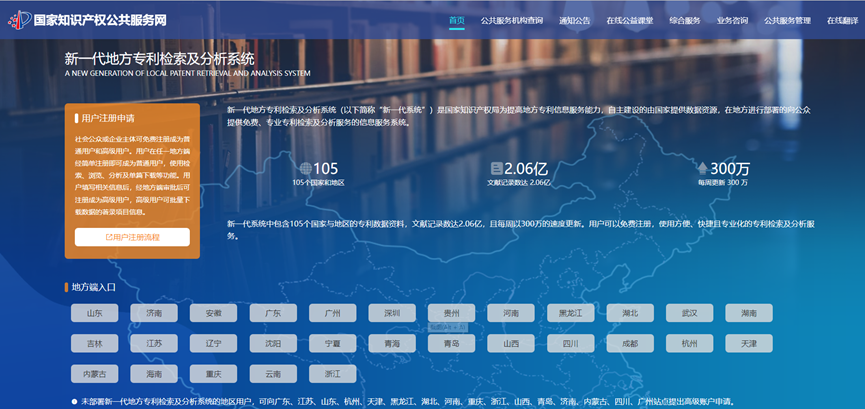Select the 黑龙江 portal button

coord(570,313)
